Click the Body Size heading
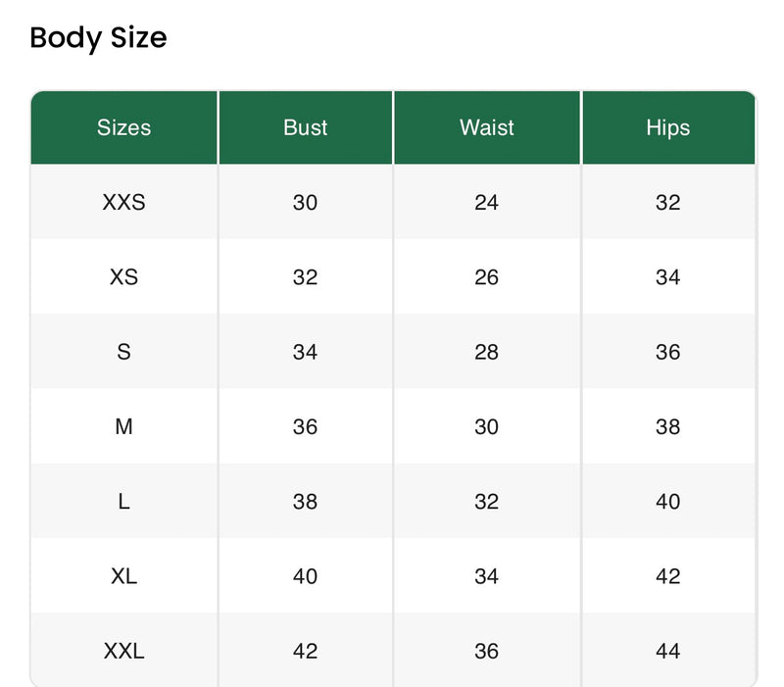 click(x=98, y=38)
